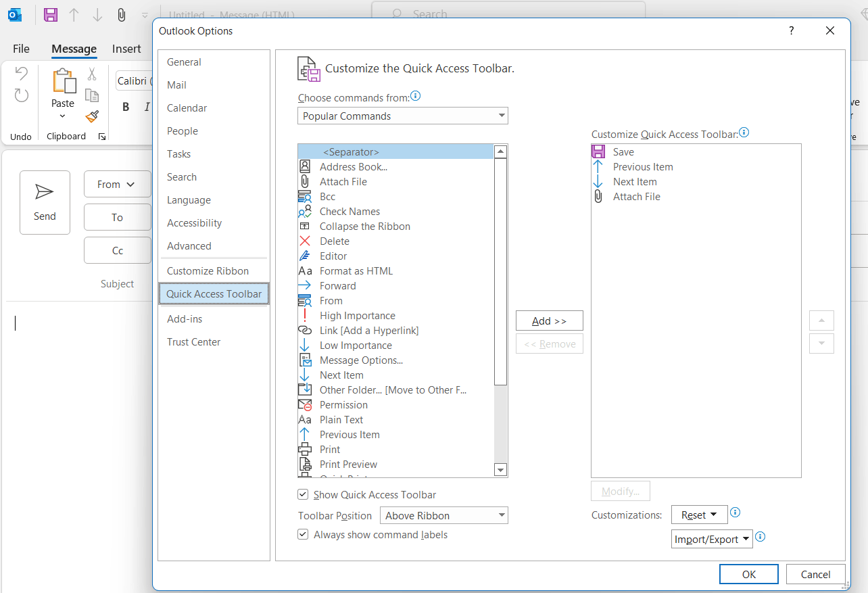Click the Message Options icon
The width and height of the screenshot is (868, 593).
tap(305, 360)
